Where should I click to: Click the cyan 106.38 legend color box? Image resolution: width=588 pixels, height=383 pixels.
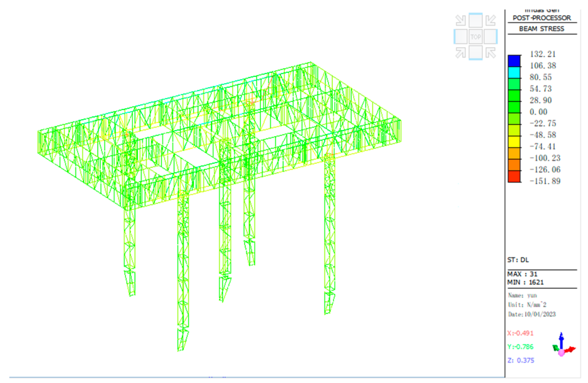tap(514, 73)
